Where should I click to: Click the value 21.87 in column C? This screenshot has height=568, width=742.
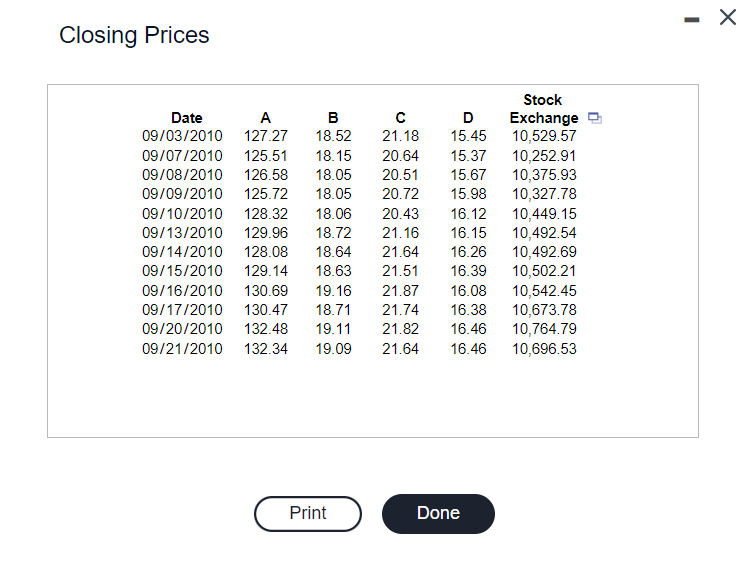(400, 291)
